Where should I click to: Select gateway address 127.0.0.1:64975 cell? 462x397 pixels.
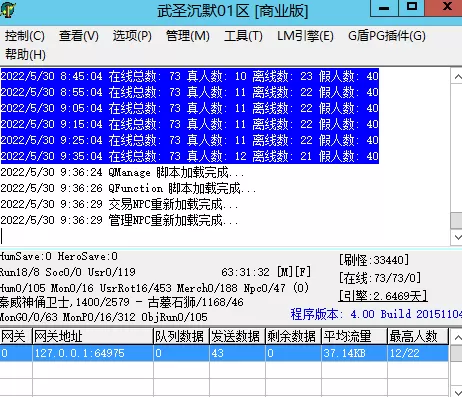tap(93, 353)
